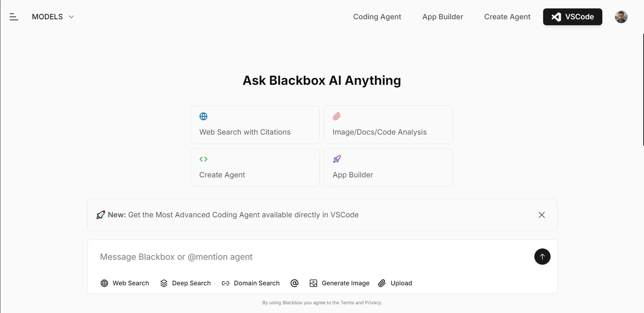Send message with the arrow-up button
This screenshot has width=644, height=313.
[542, 257]
